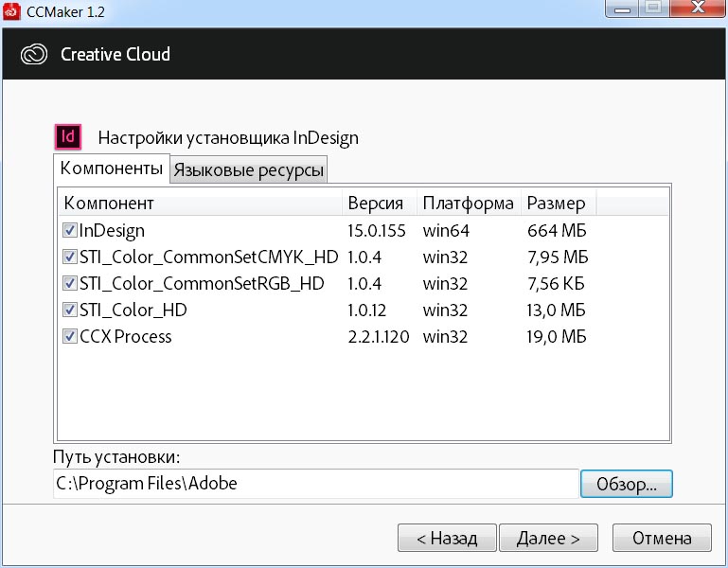The image size is (728, 568).
Task: Cancel setup with Отмена button
Action: tap(662, 538)
